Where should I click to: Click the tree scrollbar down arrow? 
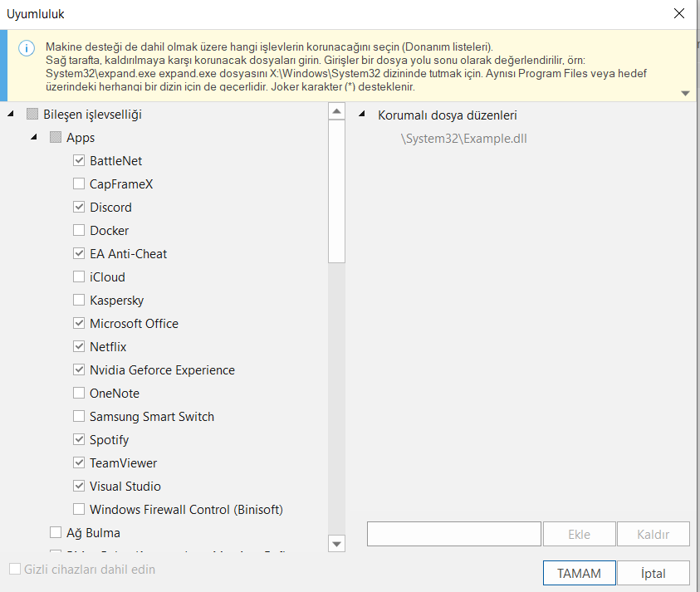[x=336, y=543]
